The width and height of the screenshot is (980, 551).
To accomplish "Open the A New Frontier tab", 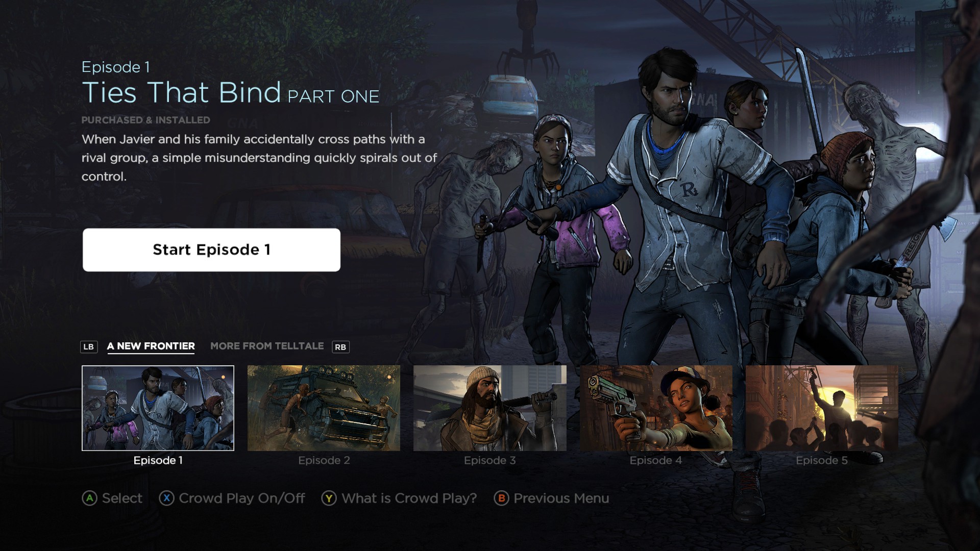I will [151, 346].
